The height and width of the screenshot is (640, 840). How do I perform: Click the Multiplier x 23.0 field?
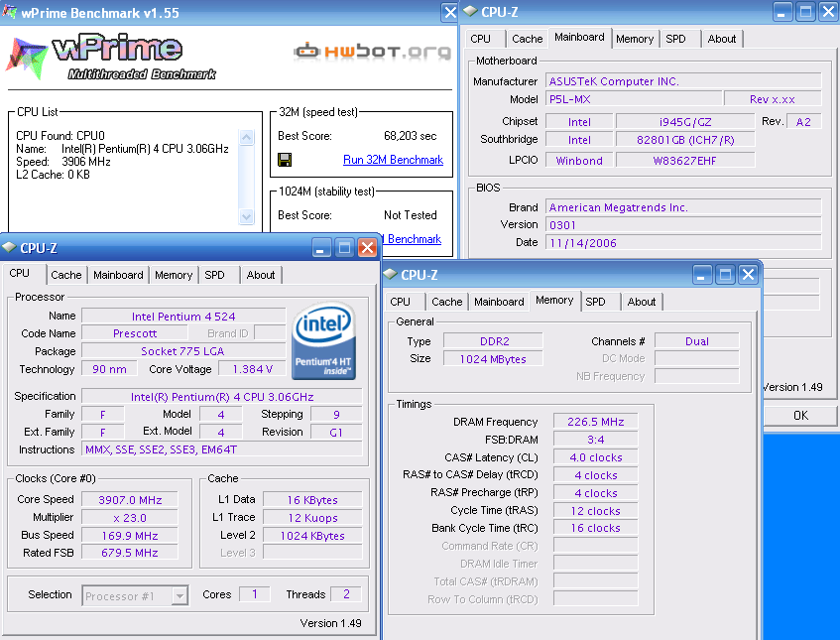[130, 518]
